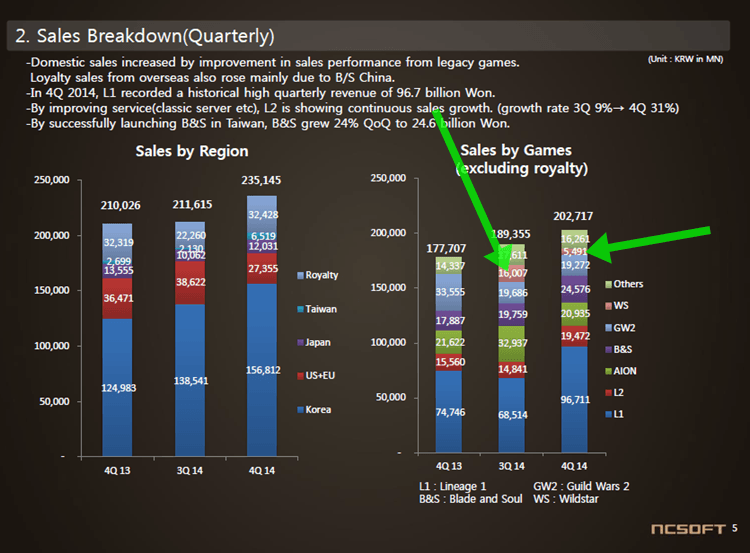Image resolution: width=750 pixels, height=553 pixels.
Task: Click the Japan legend color swatch
Action: point(300,343)
